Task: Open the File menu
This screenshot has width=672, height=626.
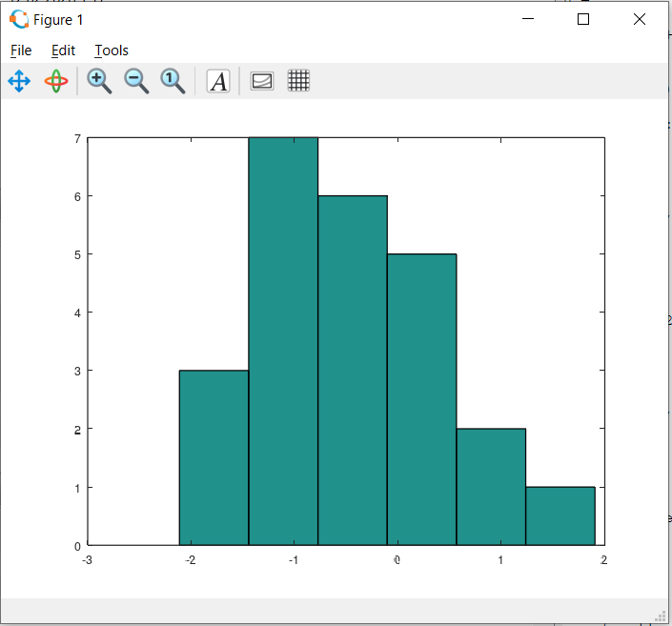Action: (x=21, y=50)
